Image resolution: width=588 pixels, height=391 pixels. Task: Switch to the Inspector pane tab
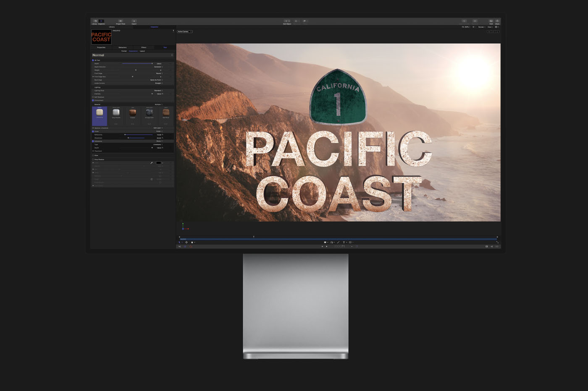155,27
